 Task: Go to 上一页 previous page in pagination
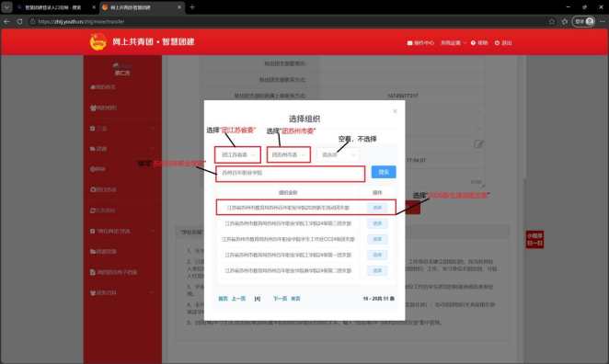click(238, 299)
